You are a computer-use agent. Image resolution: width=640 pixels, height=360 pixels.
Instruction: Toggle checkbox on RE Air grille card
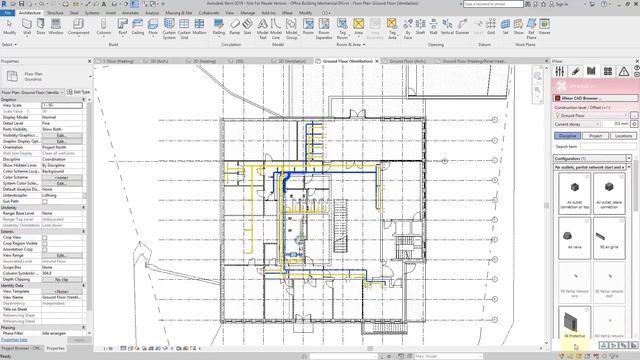click(x=621, y=221)
